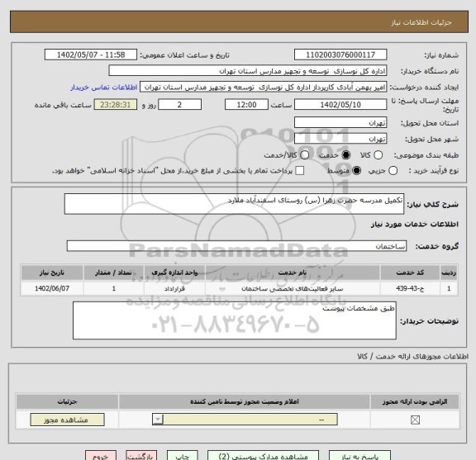Viewport: 476px width, 460px height.
Task: Click the remaining time 23:28:31 field
Action: (116, 105)
